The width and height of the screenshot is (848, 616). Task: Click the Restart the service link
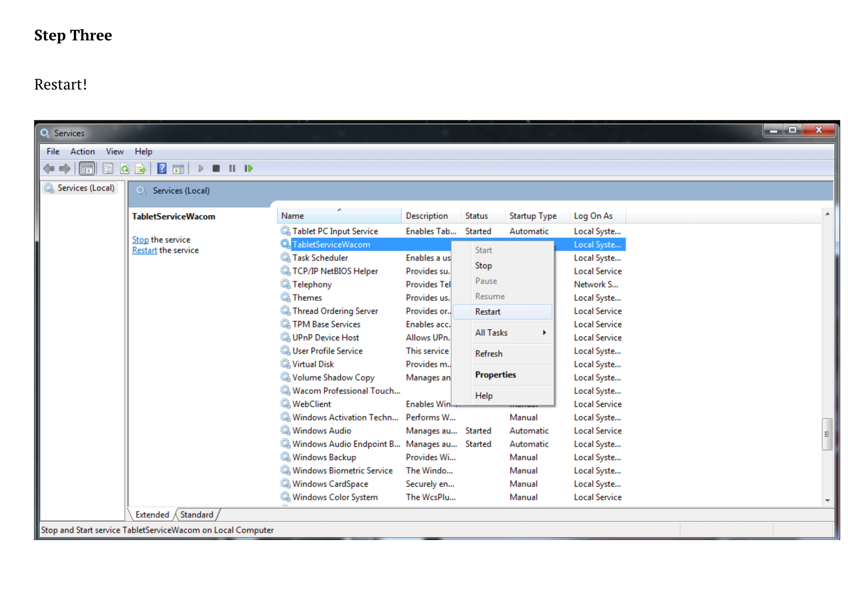point(144,250)
